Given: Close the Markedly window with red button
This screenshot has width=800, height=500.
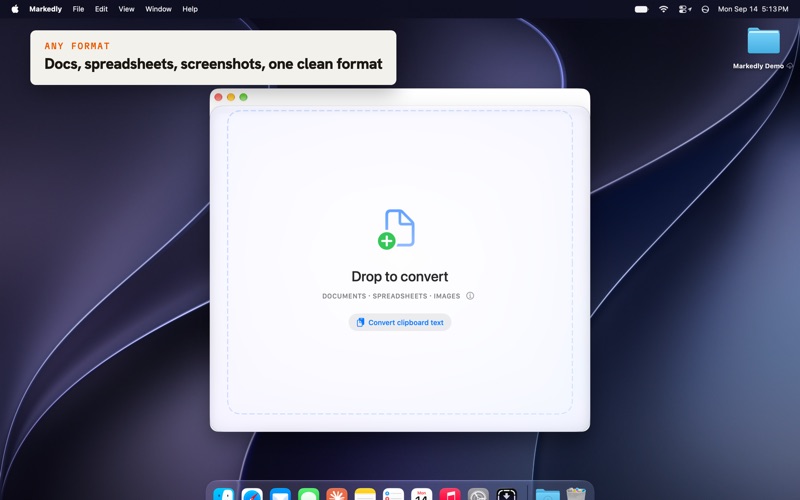Looking at the screenshot, I should pyautogui.click(x=218, y=97).
